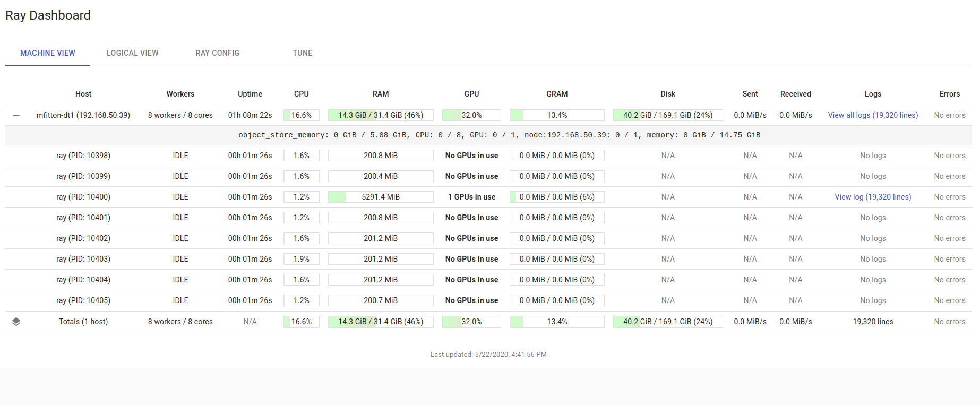Select worker ray (PID: 10405)
The width and height of the screenshot is (980, 405).
click(x=83, y=300)
